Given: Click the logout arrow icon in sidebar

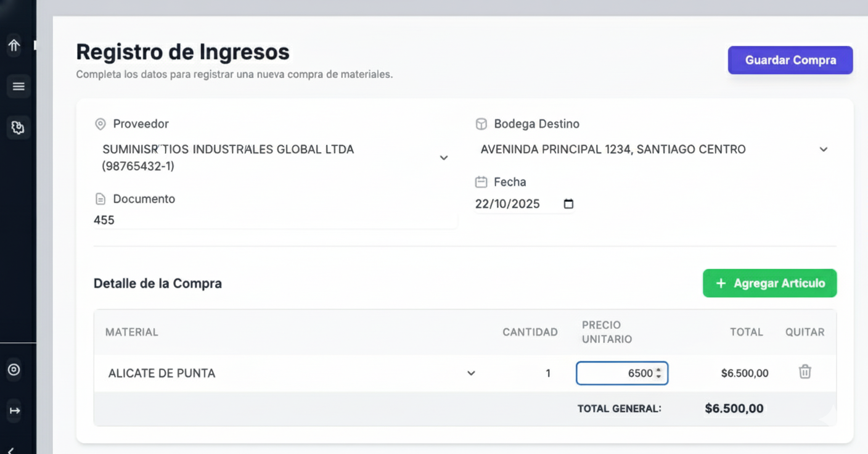Looking at the screenshot, I should [x=15, y=411].
